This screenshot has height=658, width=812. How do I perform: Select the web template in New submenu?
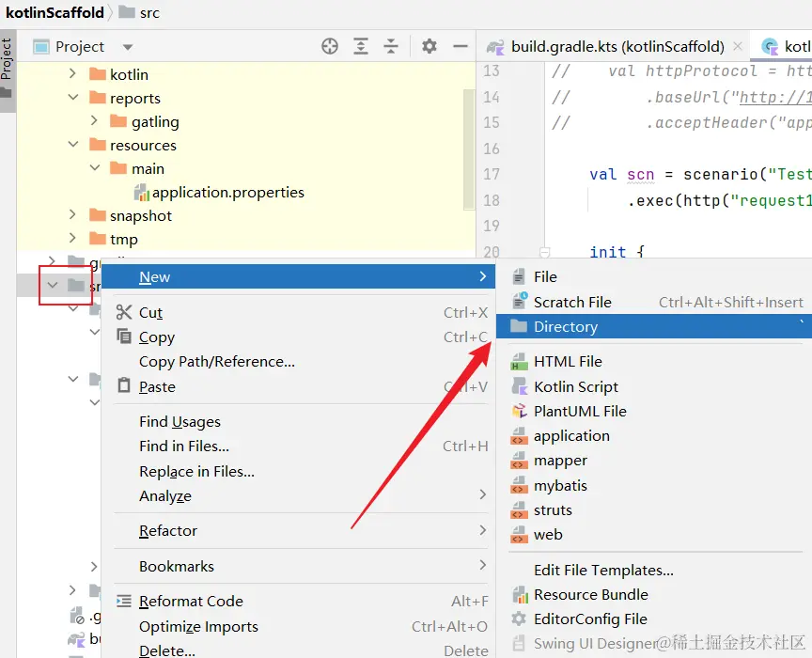coord(654,534)
